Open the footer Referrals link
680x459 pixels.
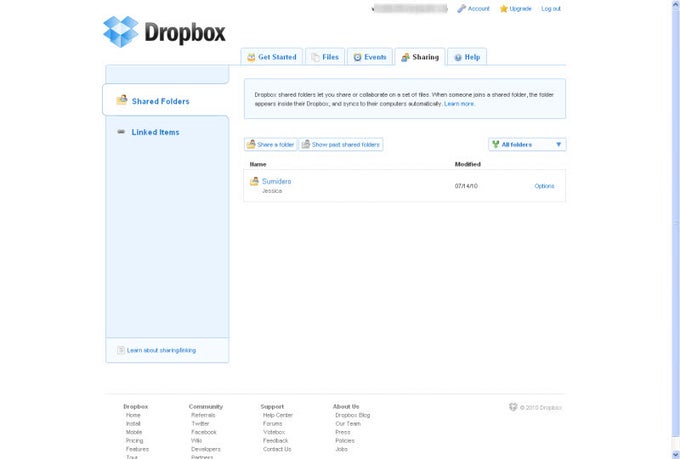[x=203, y=415]
